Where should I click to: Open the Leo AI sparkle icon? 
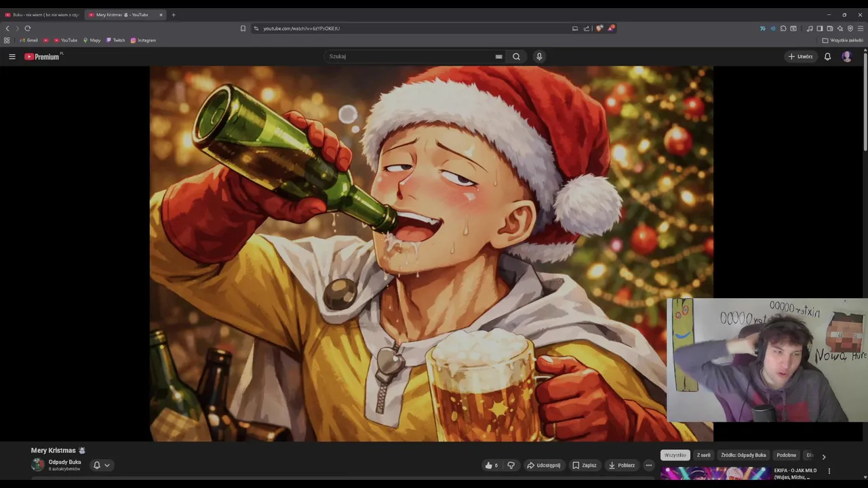(x=840, y=28)
